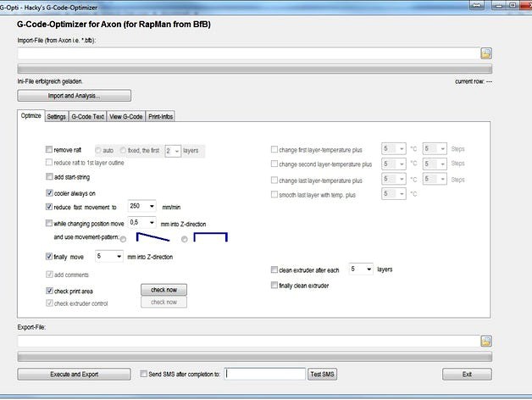Click the Exit button
Viewport: 532px width, 400px height.
(467, 375)
